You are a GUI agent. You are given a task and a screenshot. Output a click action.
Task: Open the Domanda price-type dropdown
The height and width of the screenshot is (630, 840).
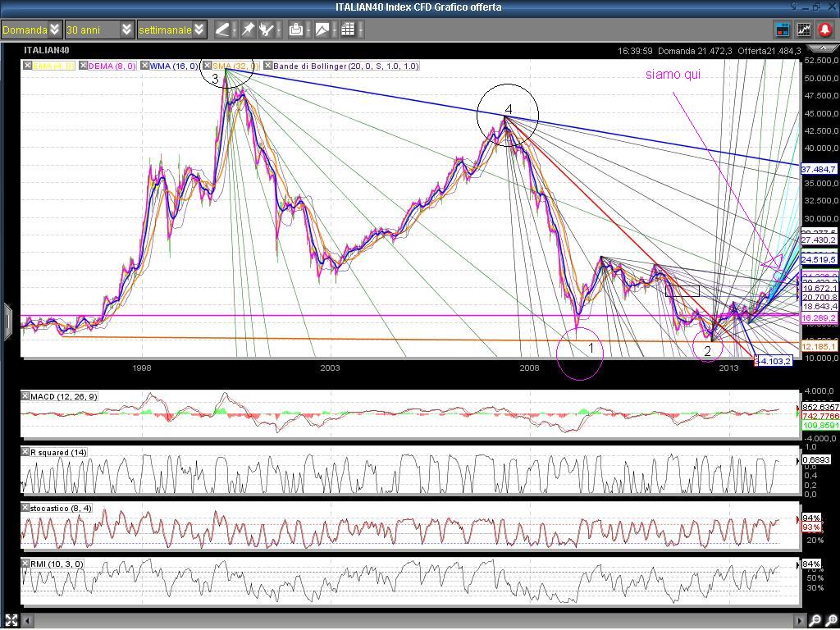32,30
